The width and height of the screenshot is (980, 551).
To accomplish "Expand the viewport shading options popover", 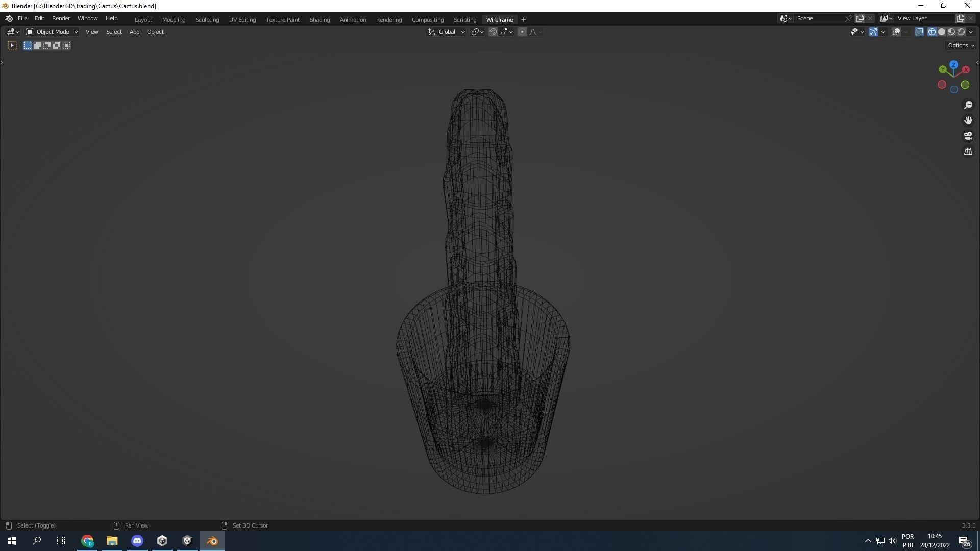I will pyautogui.click(x=971, y=32).
